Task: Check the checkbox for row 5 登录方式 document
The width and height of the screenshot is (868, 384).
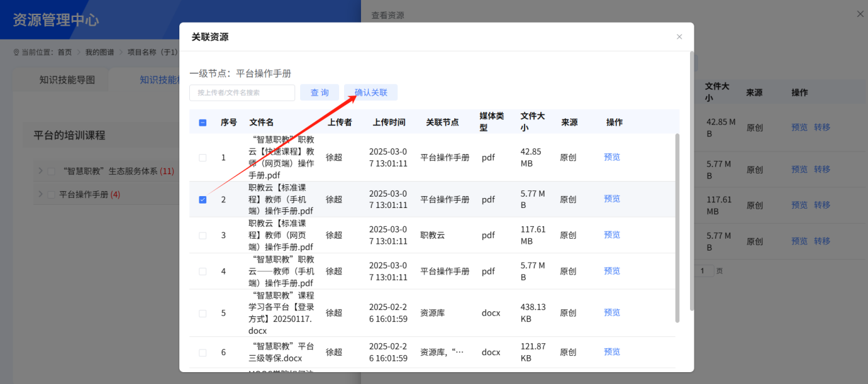Action: 202,313
